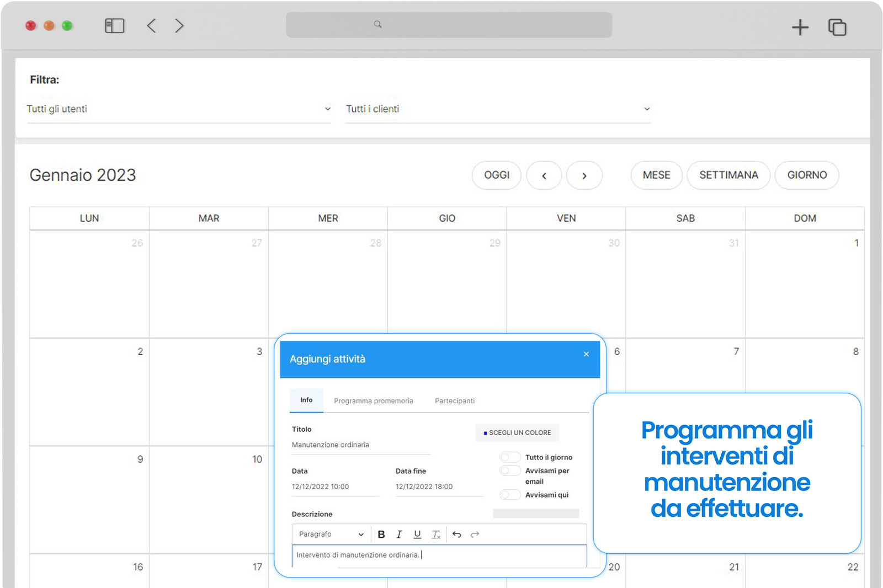This screenshot has width=883, height=588.
Task: Select calendar day 2
Action: click(x=89, y=392)
